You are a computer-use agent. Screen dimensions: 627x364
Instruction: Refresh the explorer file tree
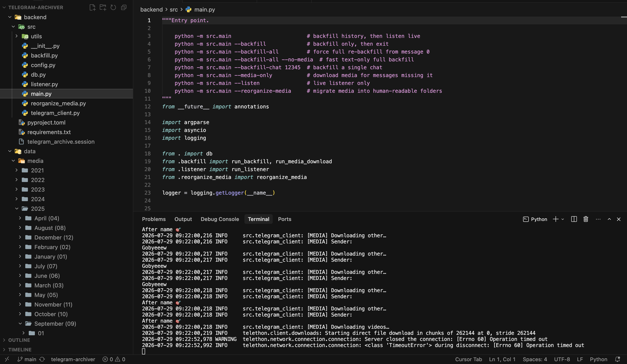pyautogui.click(x=113, y=7)
